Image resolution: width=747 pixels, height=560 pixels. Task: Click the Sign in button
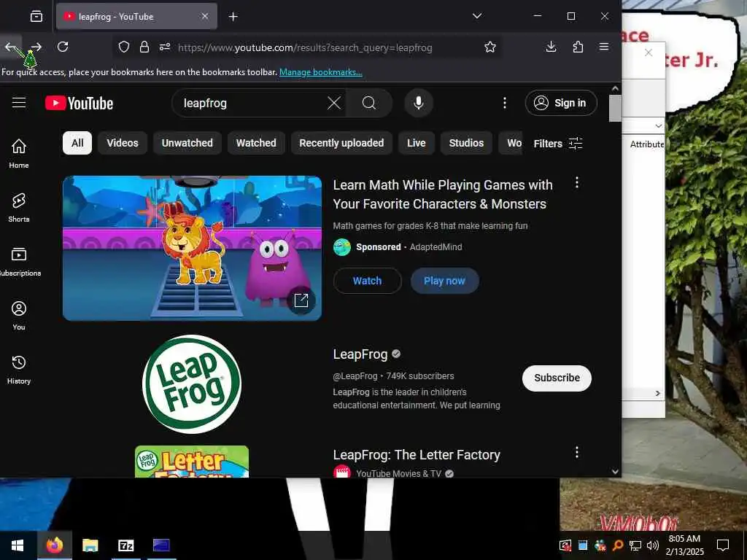[561, 103]
